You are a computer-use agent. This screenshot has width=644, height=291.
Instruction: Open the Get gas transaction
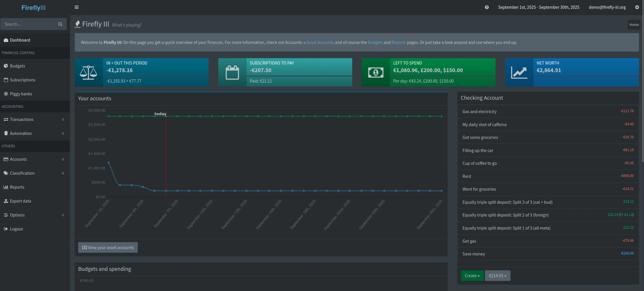tap(469, 241)
